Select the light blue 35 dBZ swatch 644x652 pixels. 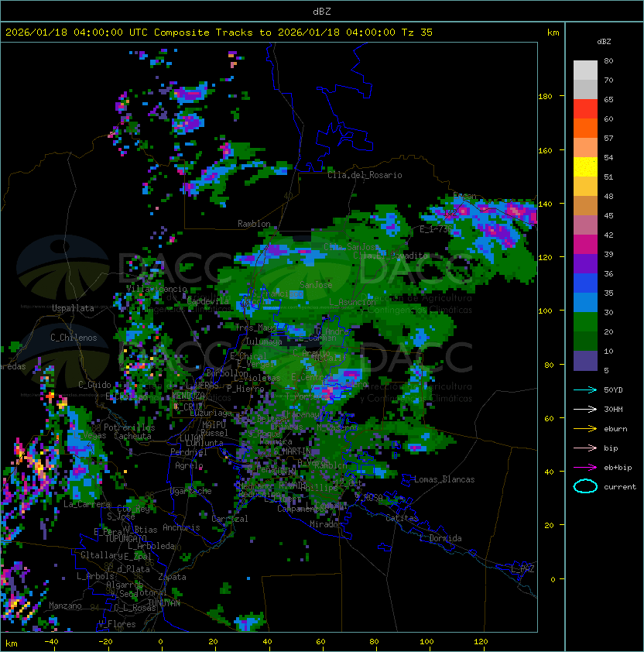click(585, 302)
